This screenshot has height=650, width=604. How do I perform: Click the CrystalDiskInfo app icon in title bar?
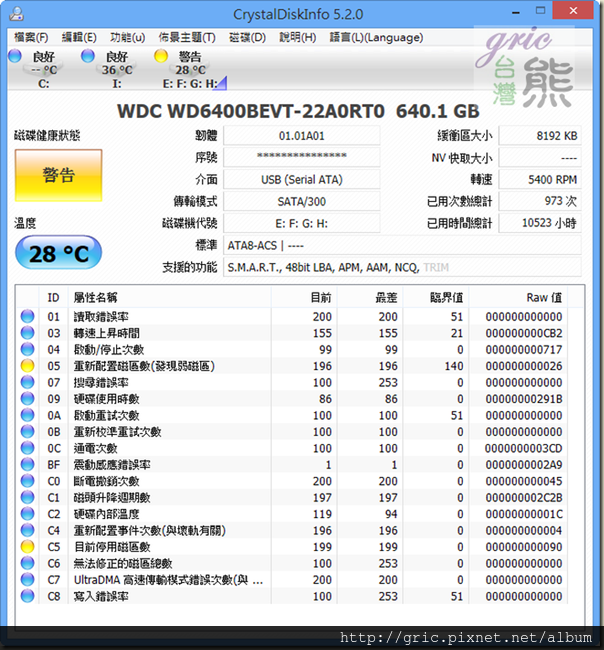(x=17, y=14)
